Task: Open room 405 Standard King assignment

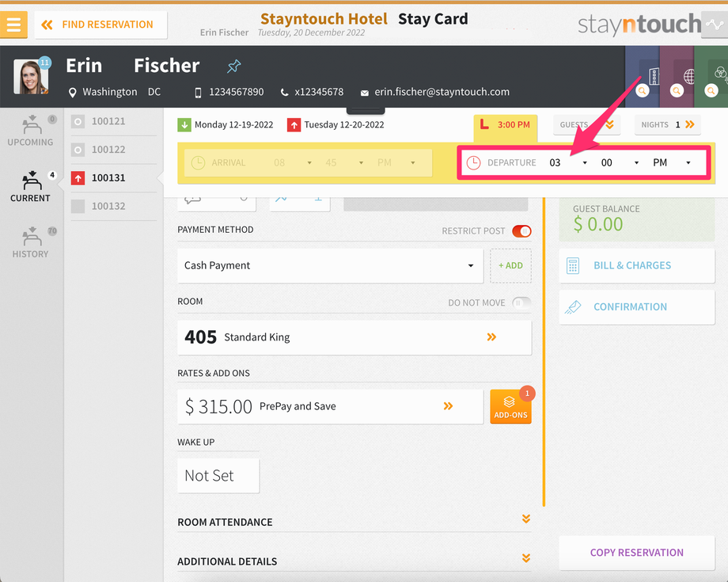Action: point(355,337)
